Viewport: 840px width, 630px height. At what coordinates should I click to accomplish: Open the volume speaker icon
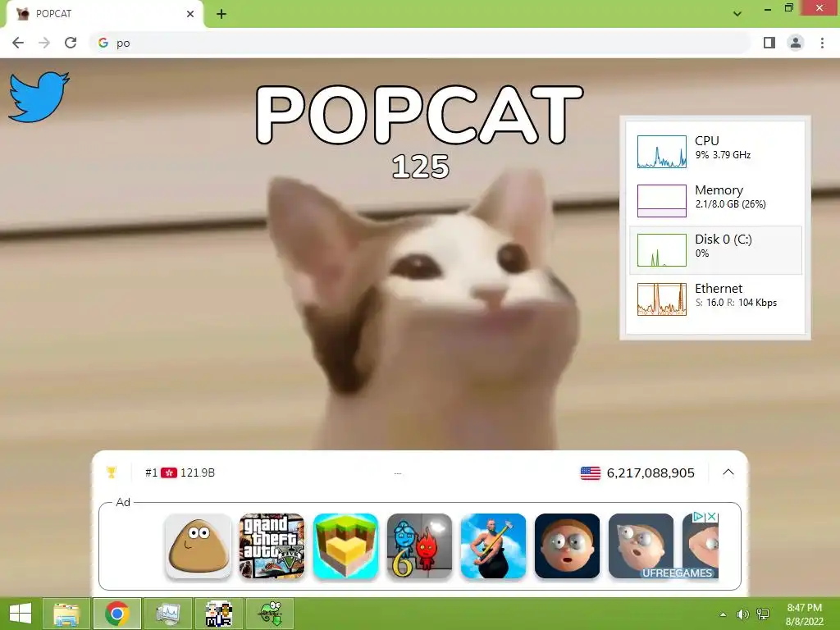pos(742,614)
